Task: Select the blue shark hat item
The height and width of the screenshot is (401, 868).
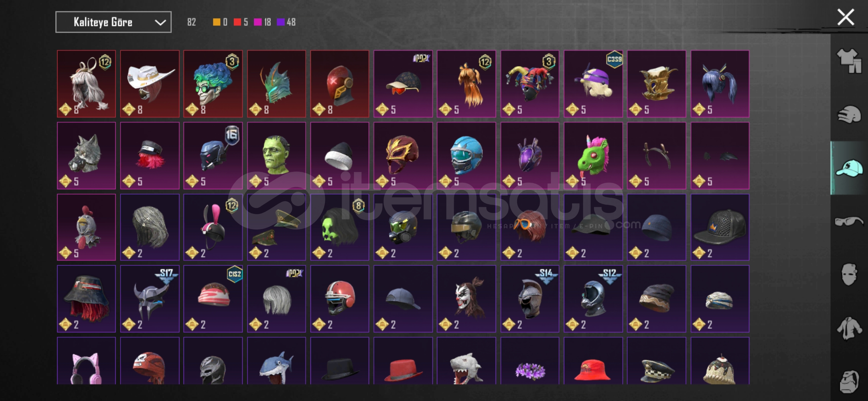Action: point(276,361)
